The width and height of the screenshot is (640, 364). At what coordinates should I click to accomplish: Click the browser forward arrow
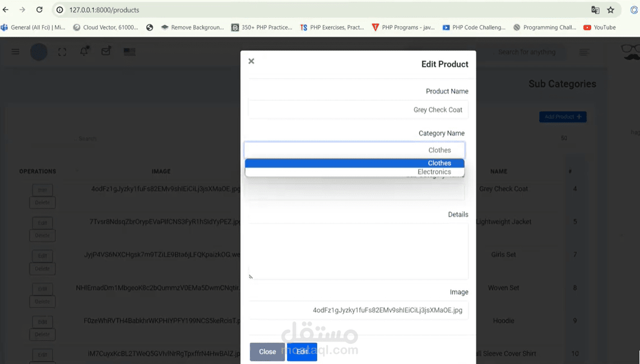(x=22, y=10)
